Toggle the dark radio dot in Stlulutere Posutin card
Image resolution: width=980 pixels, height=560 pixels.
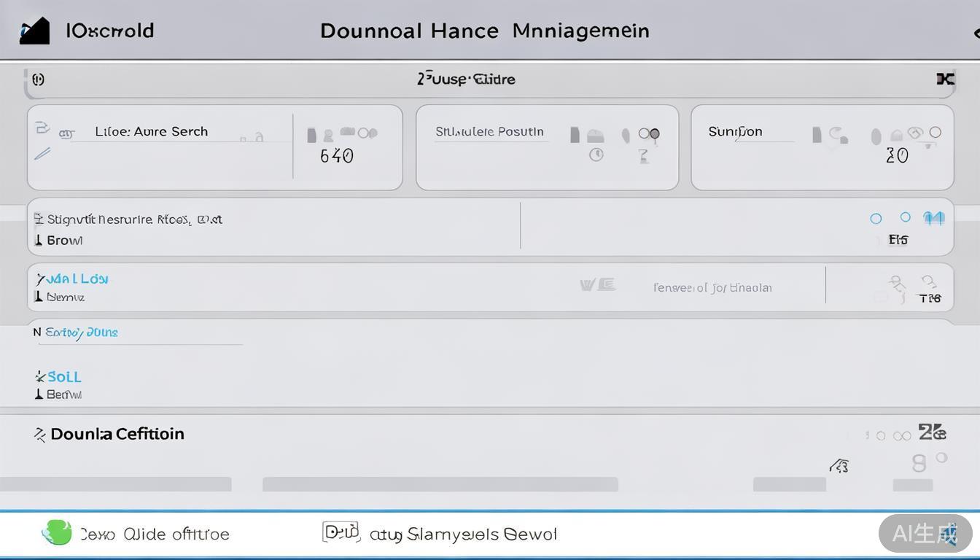pyautogui.click(x=654, y=133)
